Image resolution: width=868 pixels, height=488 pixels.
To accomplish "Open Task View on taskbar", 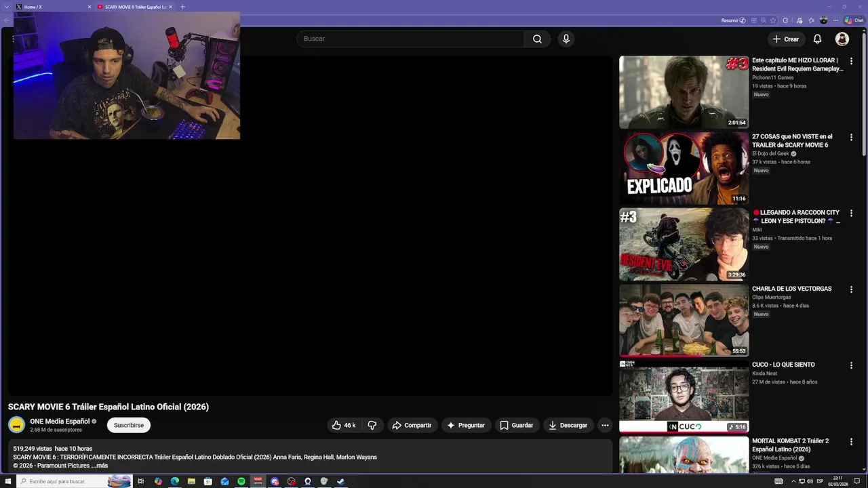I will tap(141, 481).
